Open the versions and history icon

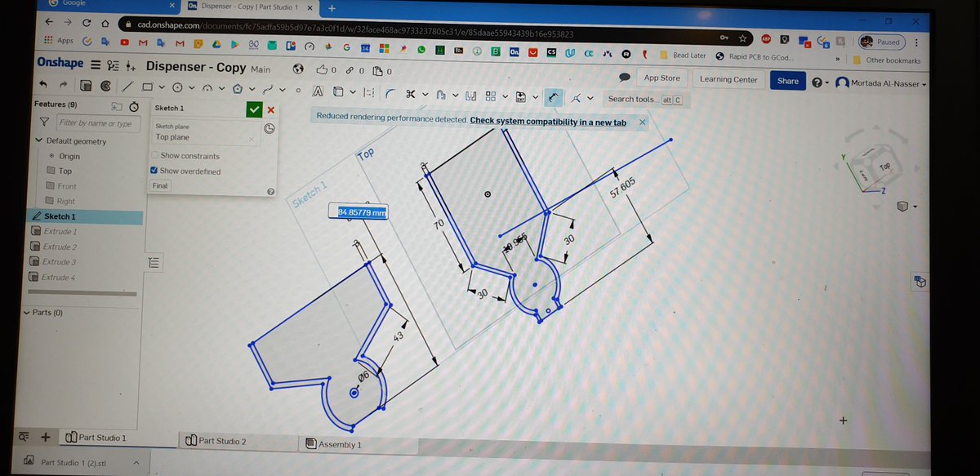(x=113, y=65)
